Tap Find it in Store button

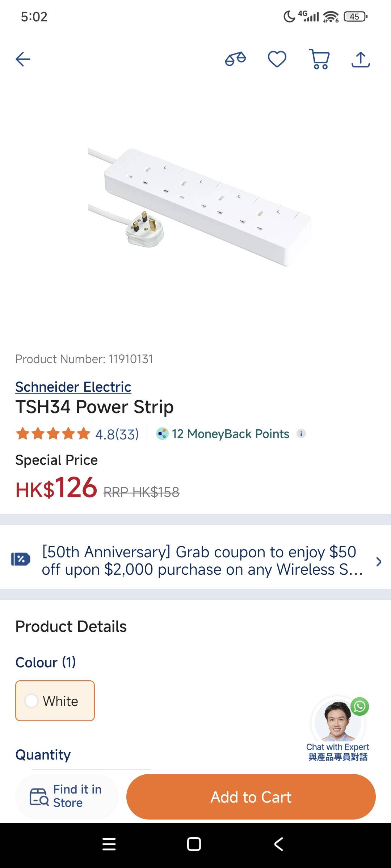67,796
